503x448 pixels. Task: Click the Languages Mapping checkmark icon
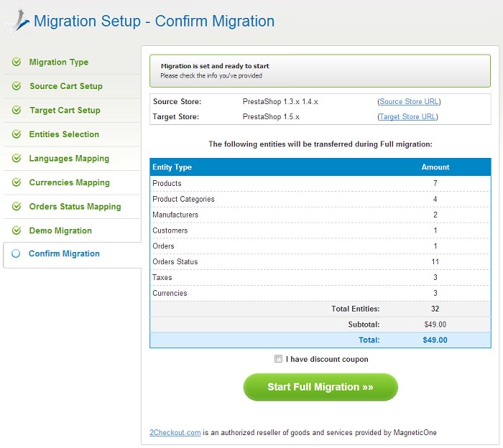point(17,158)
